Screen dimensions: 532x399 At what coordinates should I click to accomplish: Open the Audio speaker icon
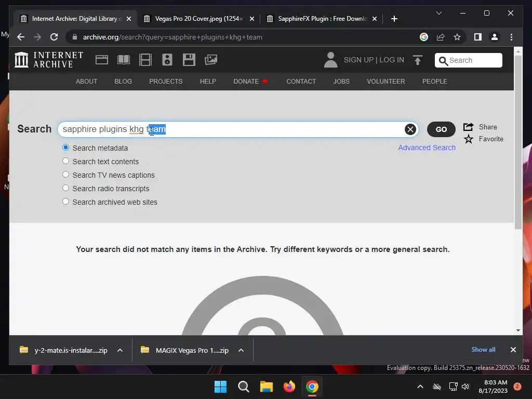tap(167, 60)
